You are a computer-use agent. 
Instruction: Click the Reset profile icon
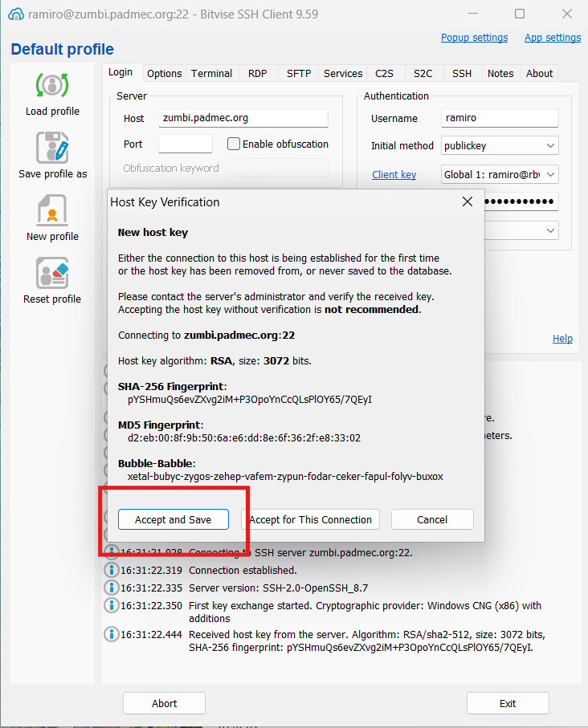point(52,273)
